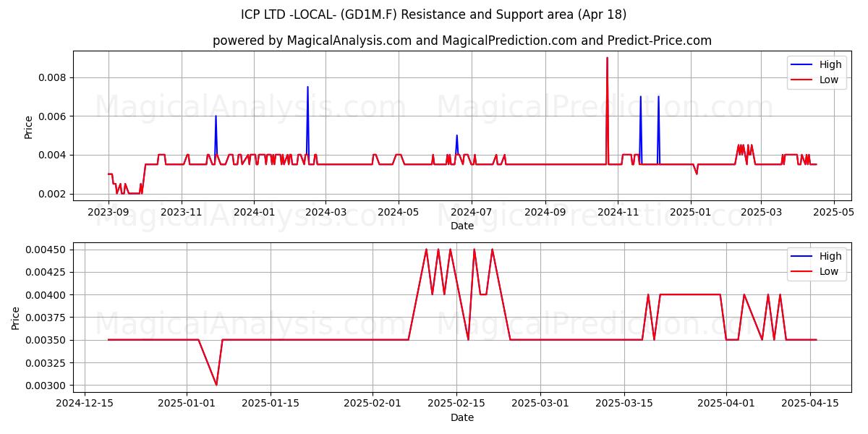
Task: Click the 'Date' axis title under the lower chart
Action: pos(462,417)
